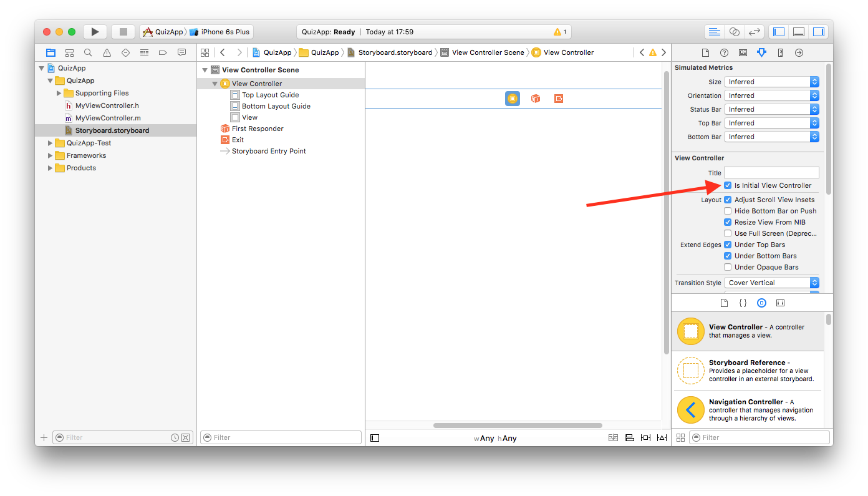Enable Use Full Screen option

pos(728,233)
